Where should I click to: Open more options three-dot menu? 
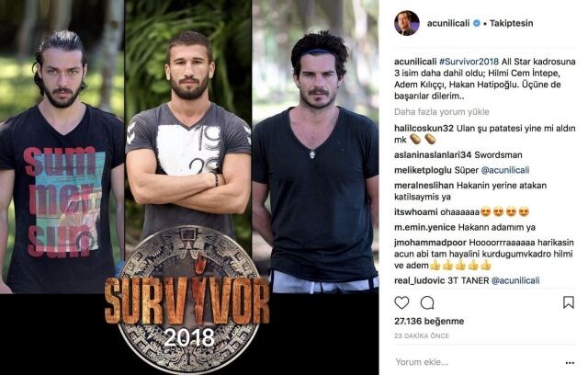(x=570, y=363)
